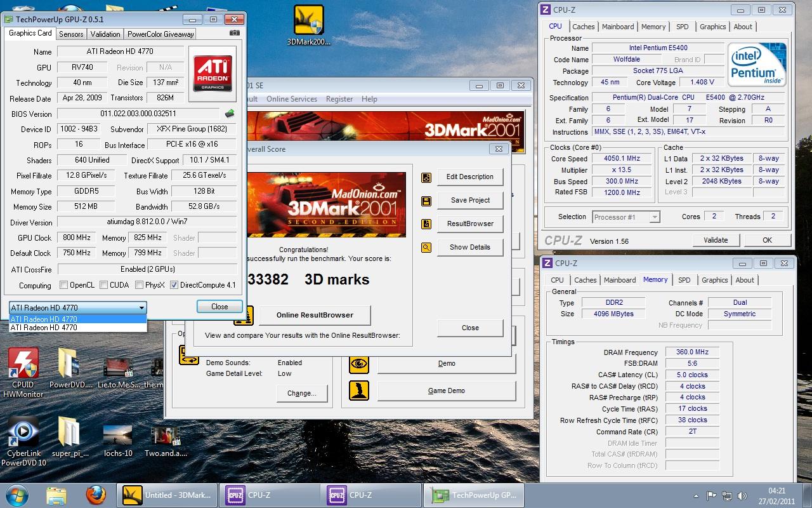Viewport: 812px width, 508px height.
Task: Open the Register menu in 3DMark
Action: point(339,99)
